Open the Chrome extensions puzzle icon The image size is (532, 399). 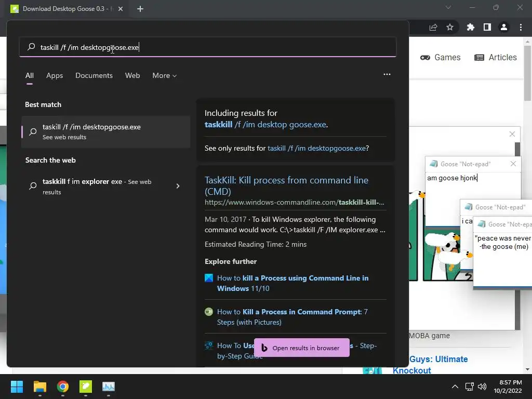471,27
